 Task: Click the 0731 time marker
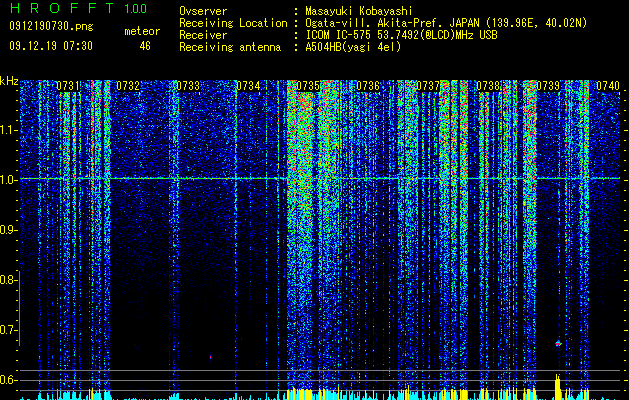[67, 86]
